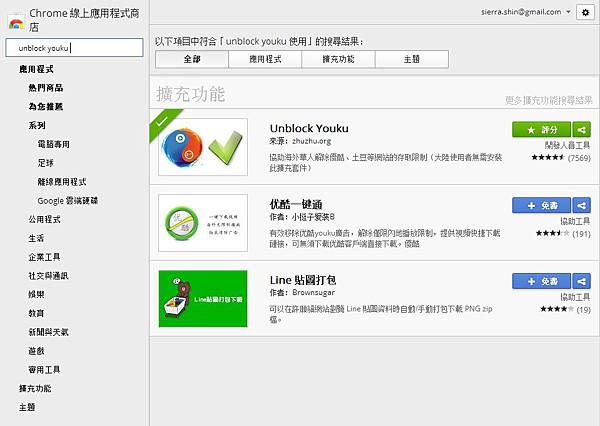Open Google 雲端硬碟 collection in sidebar

coord(68,201)
